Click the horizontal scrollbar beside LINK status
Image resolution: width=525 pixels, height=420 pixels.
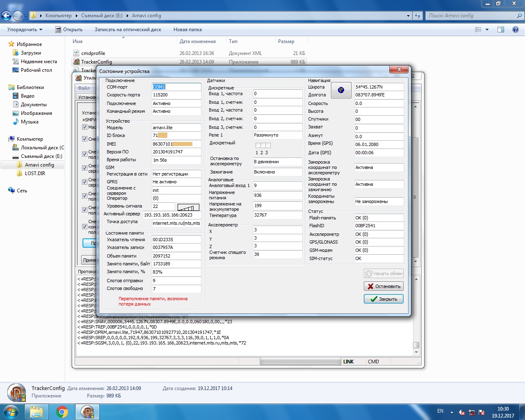300,362
